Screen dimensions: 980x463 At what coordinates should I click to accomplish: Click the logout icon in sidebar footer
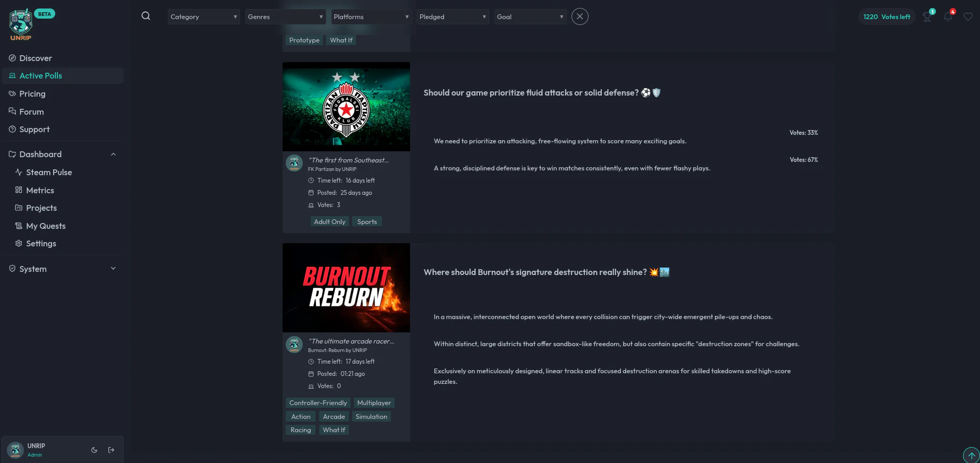pyautogui.click(x=112, y=450)
